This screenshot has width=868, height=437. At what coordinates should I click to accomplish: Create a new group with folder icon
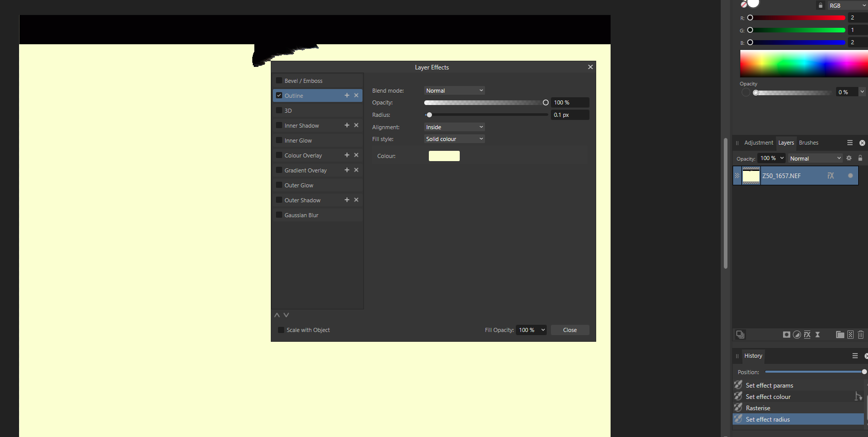[840, 335]
